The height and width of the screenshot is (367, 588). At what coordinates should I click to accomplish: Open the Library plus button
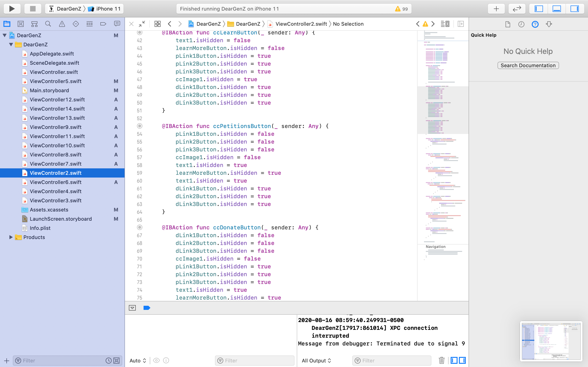[496, 9]
